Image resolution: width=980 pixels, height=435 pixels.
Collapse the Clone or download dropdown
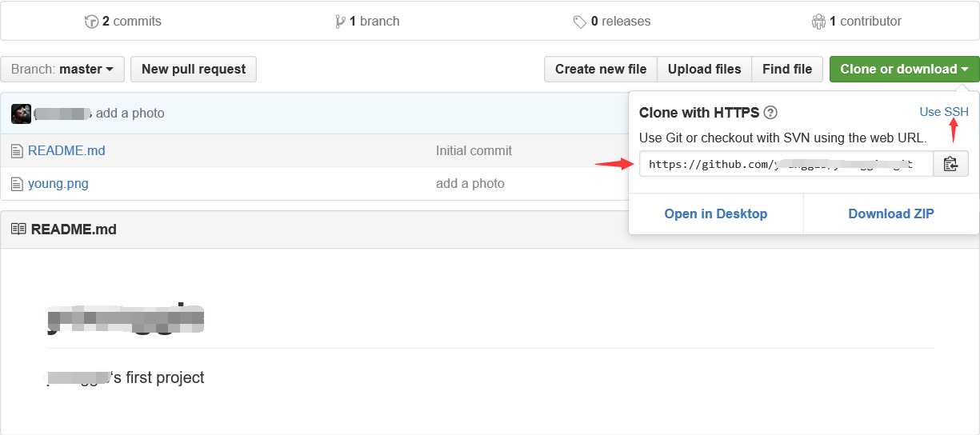coord(904,69)
